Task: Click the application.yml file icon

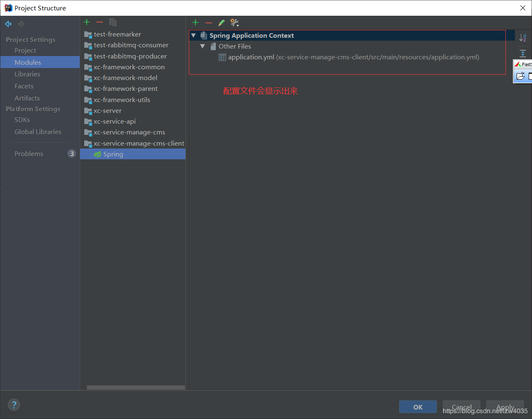Action: [x=222, y=57]
